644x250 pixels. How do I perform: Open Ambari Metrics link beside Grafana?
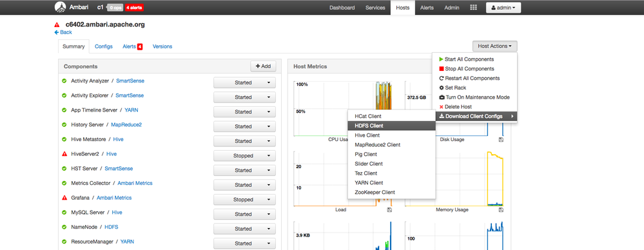(x=114, y=197)
